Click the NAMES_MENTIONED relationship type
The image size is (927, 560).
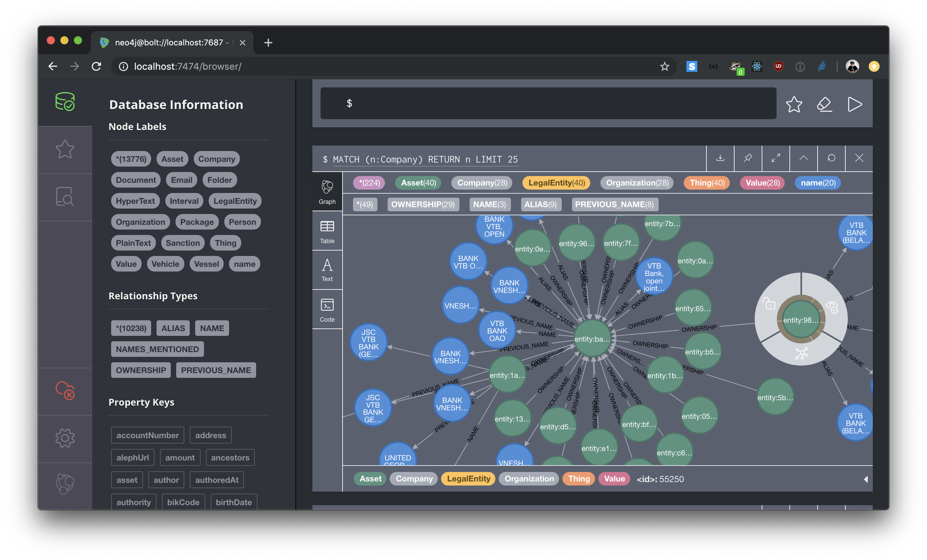157,349
